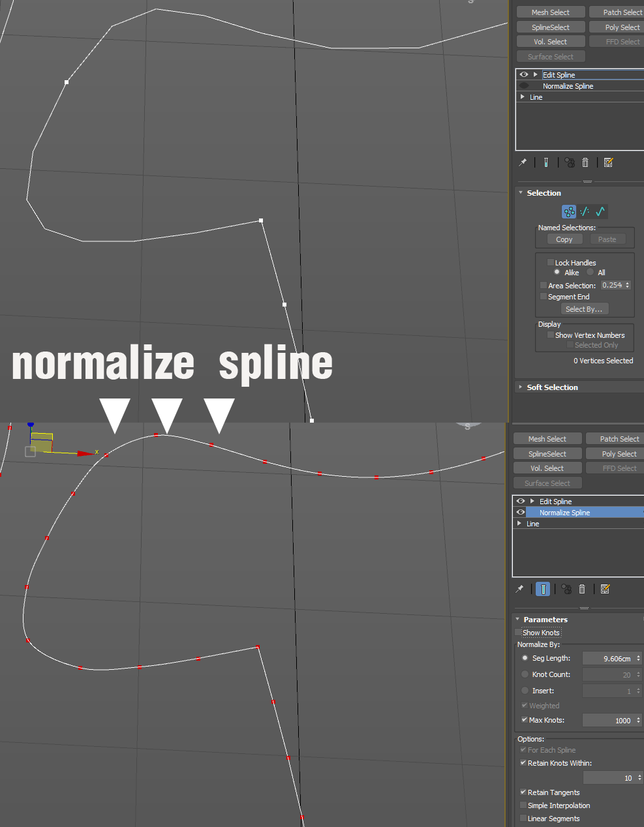Select Normalize Spline in upper stack
Viewport: 644px width, 827px height.
click(568, 85)
